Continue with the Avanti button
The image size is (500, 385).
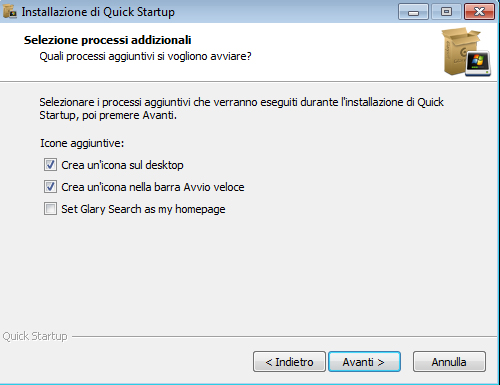click(x=364, y=362)
